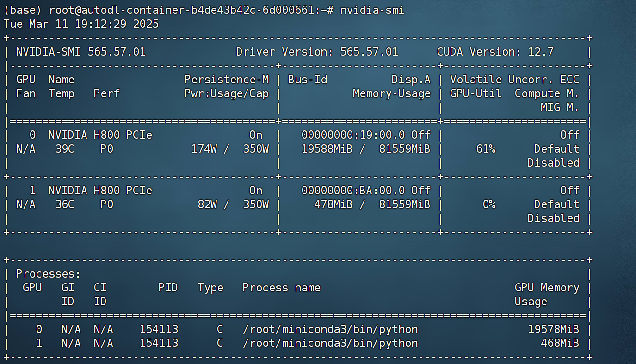
Task: Click the "Persistence-M" column header
Action: pos(227,80)
